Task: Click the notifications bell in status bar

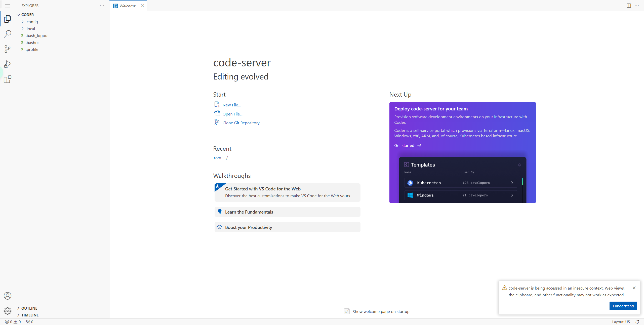Action: click(x=637, y=322)
